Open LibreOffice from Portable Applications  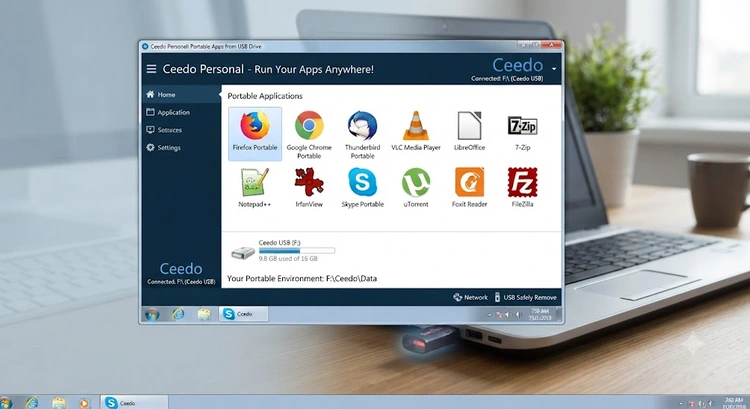pyautogui.click(x=469, y=131)
